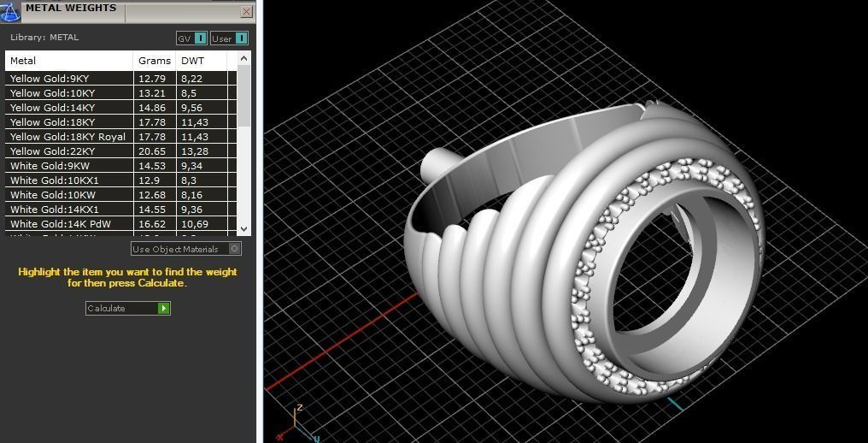Click the Library: METAL label
This screenshot has height=443, width=868.
point(44,37)
